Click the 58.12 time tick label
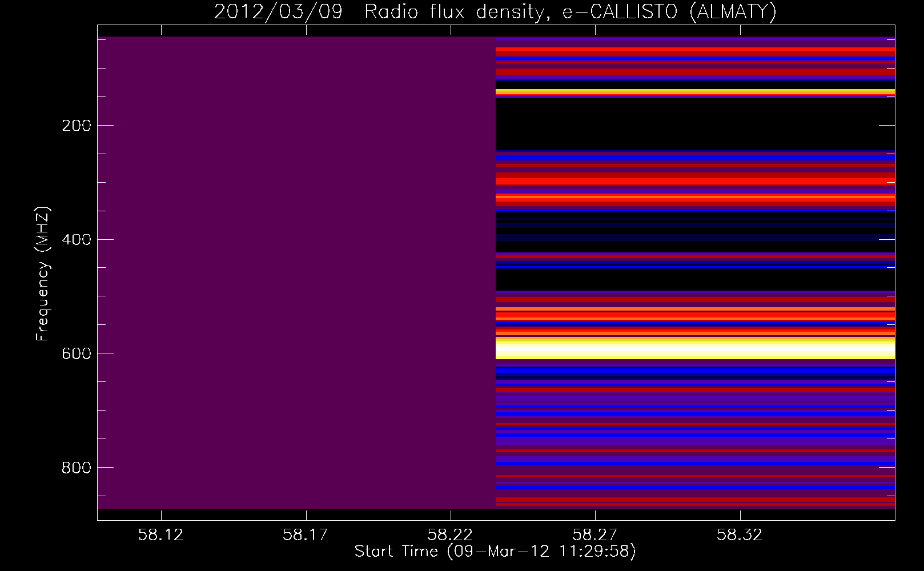This screenshot has height=571, width=924. pos(161,534)
